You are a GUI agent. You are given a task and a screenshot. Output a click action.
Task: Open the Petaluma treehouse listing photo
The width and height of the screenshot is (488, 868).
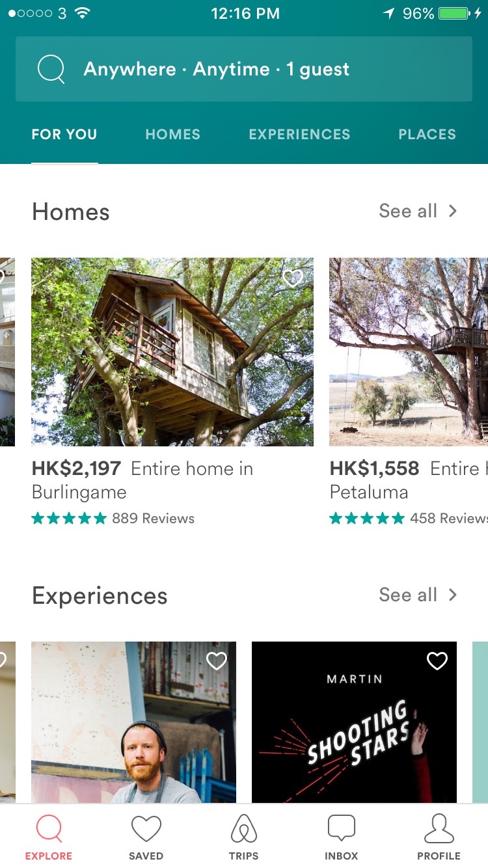click(408, 352)
